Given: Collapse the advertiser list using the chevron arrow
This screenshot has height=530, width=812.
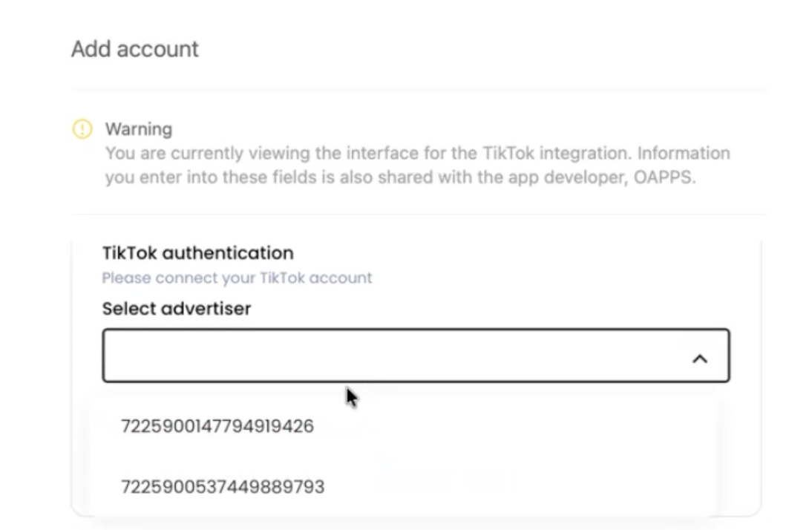Looking at the screenshot, I should click(x=700, y=359).
